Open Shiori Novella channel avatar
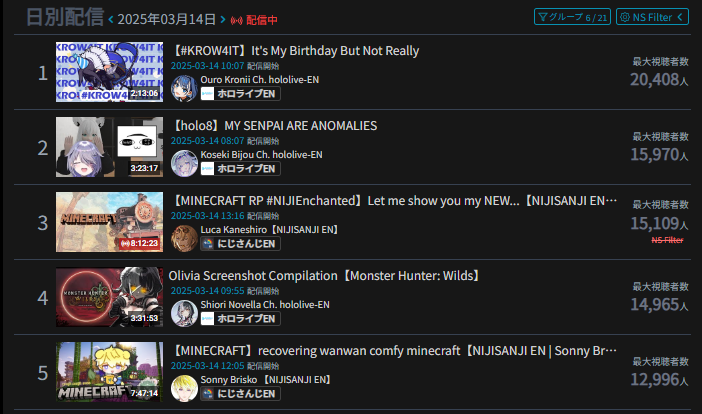The width and height of the screenshot is (702, 414). pos(184,313)
